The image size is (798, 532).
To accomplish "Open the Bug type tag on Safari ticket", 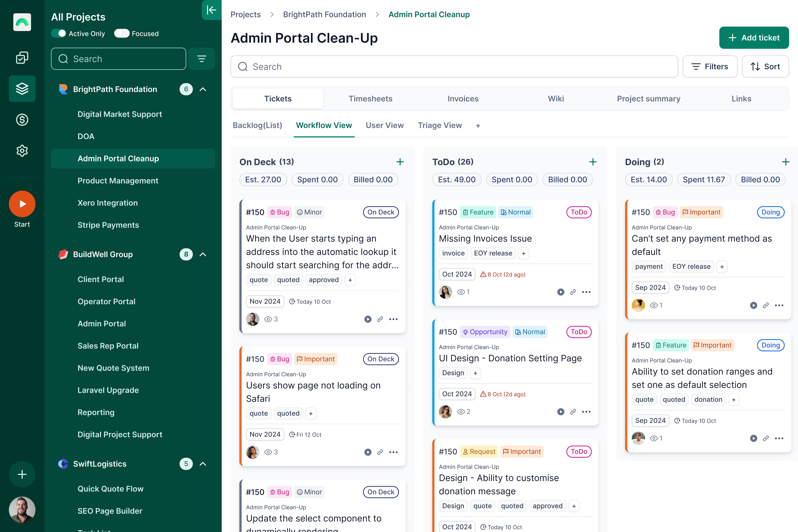I will tap(280, 359).
